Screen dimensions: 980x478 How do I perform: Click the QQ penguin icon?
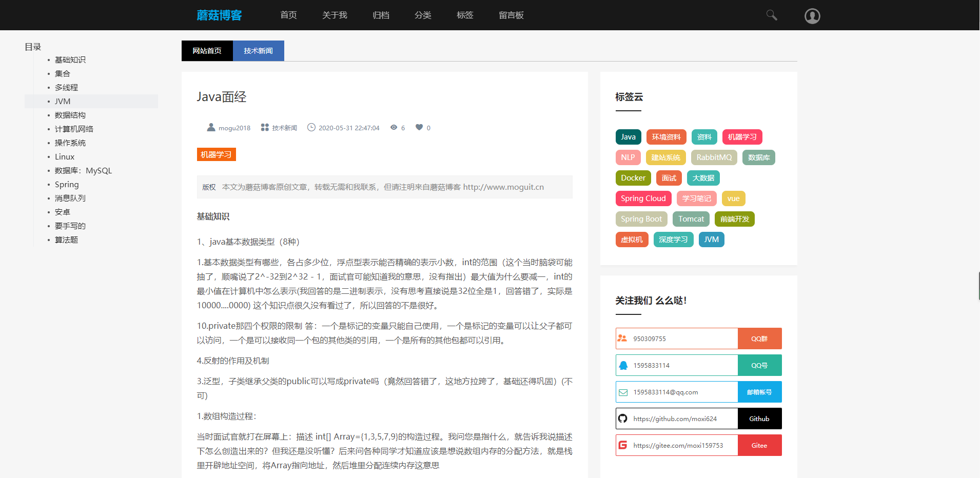click(x=623, y=365)
